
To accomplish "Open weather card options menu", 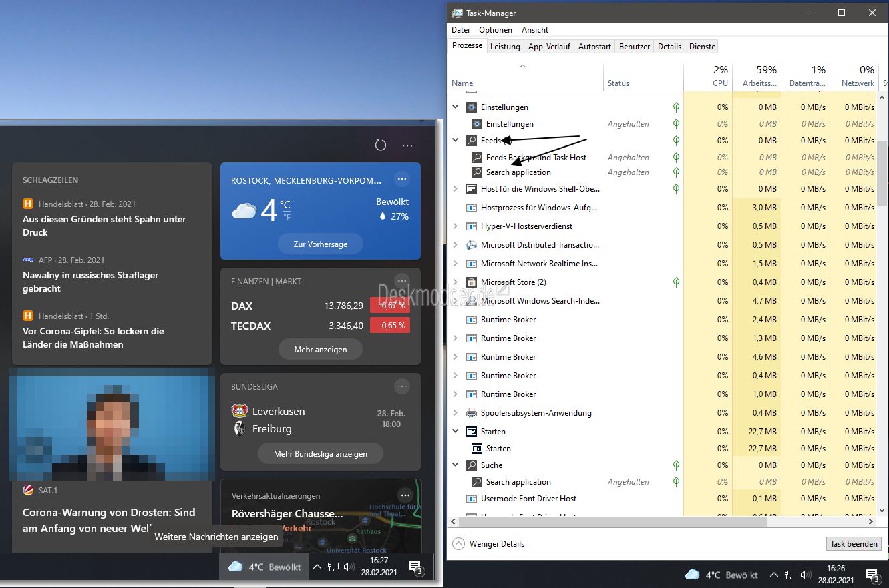I will pyautogui.click(x=401, y=178).
